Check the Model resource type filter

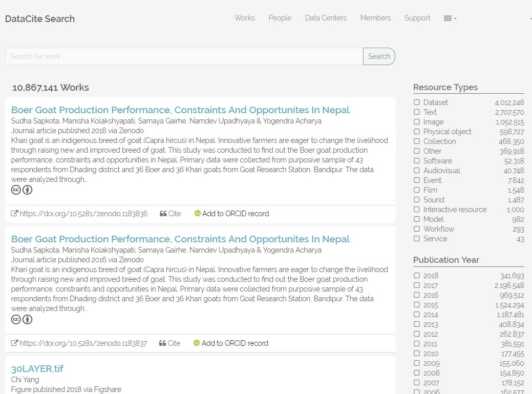pyautogui.click(x=417, y=219)
